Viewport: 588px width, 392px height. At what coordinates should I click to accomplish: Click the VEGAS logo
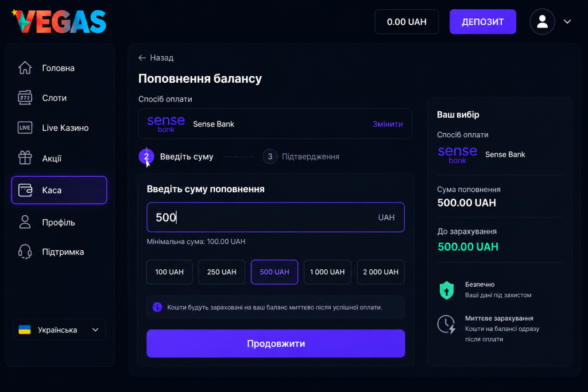59,21
